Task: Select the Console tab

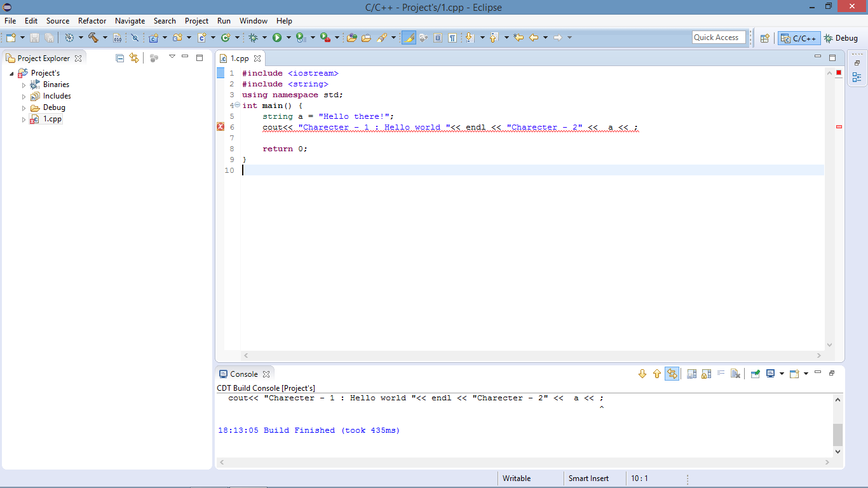Action: [244, 374]
